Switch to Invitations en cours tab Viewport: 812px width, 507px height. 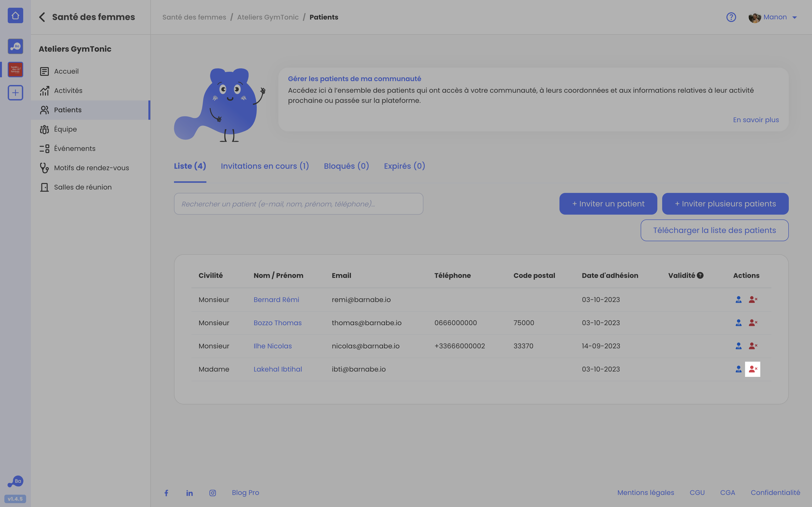[x=265, y=166]
